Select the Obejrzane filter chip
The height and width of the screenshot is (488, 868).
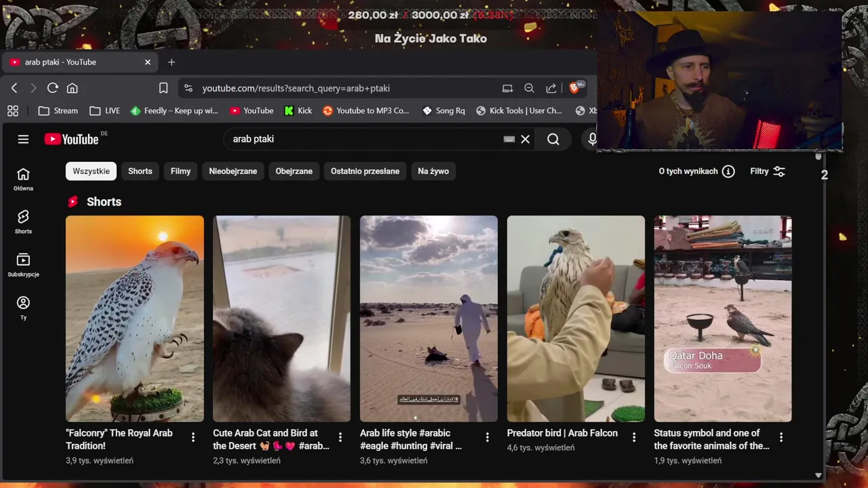click(294, 171)
